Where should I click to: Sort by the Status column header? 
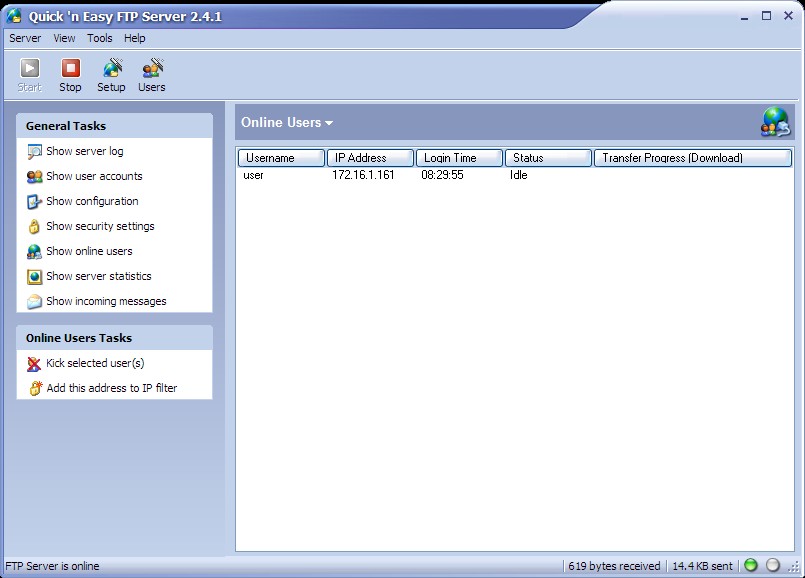[x=548, y=158]
